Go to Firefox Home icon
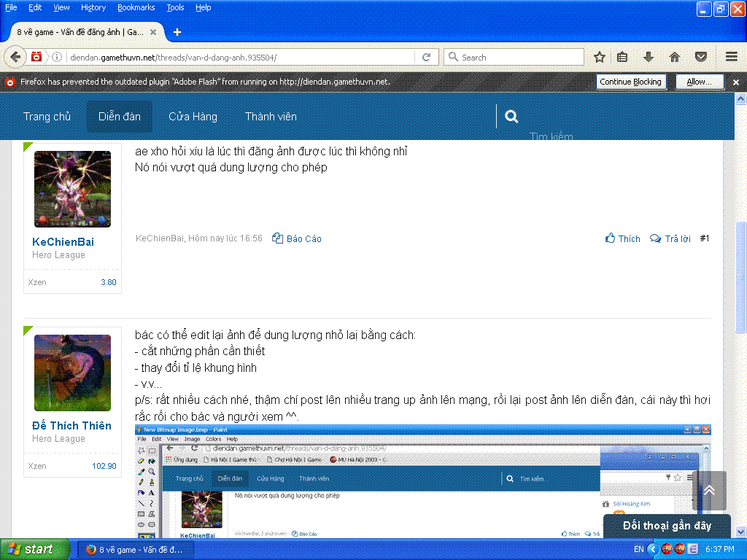Image resolution: width=747 pixels, height=560 pixels. coord(675,57)
